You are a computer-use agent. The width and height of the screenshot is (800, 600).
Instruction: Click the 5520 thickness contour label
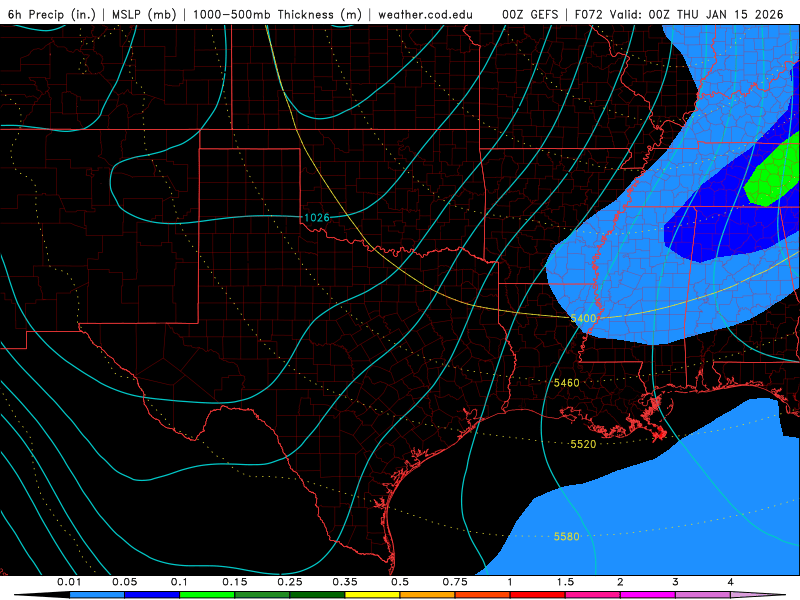pos(583,444)
